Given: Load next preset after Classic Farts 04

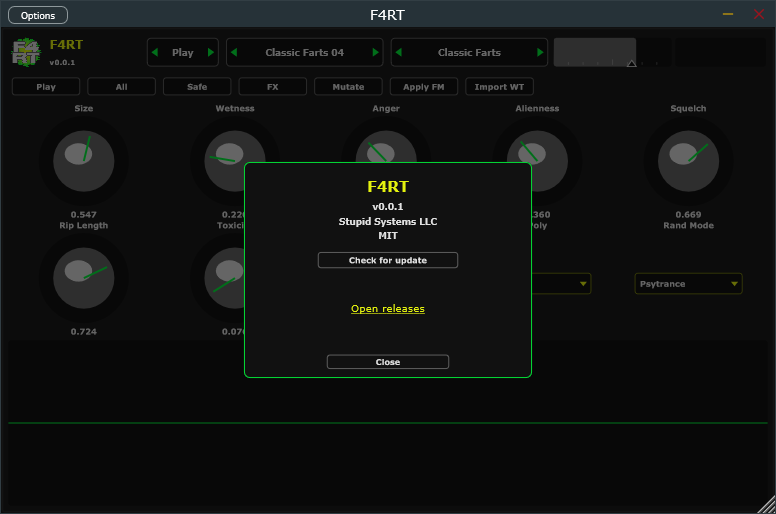Looking at the screenshot, I should click(x=375, y=52).
